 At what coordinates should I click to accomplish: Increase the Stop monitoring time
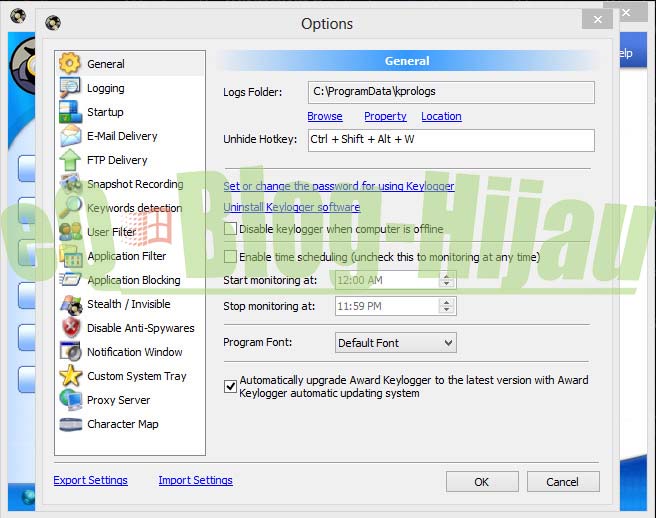tap(446, 302)
